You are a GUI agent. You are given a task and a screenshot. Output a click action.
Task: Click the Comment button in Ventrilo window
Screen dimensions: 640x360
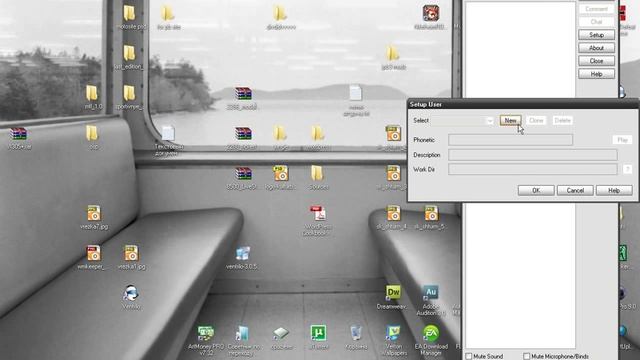(x=596, y=9)
